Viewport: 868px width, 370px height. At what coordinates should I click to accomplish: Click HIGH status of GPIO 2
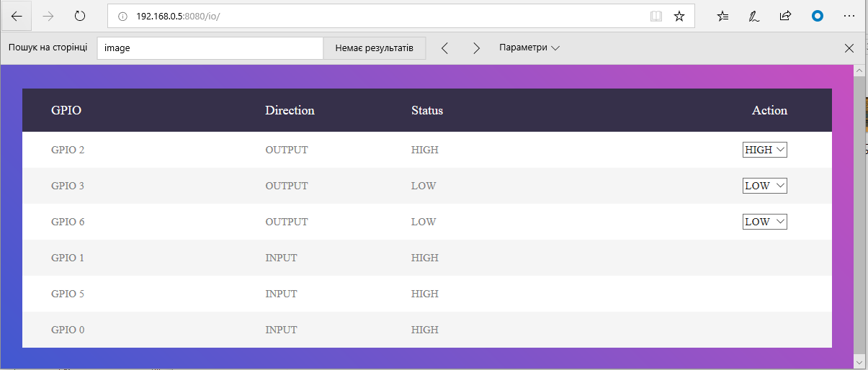click(425, 150)
